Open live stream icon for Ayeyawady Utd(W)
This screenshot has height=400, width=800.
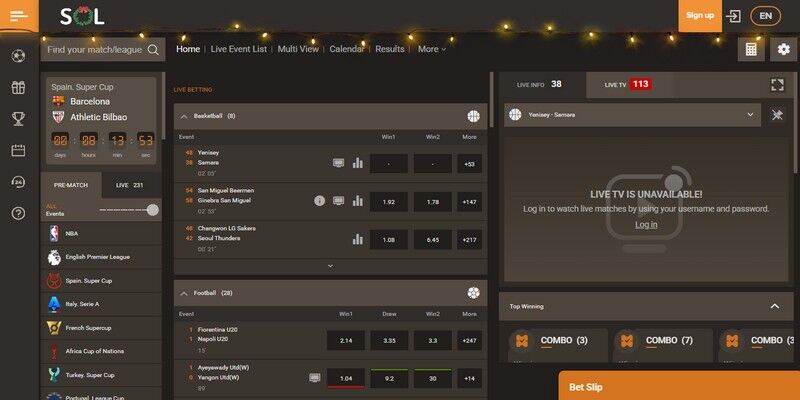click(315, 378)
